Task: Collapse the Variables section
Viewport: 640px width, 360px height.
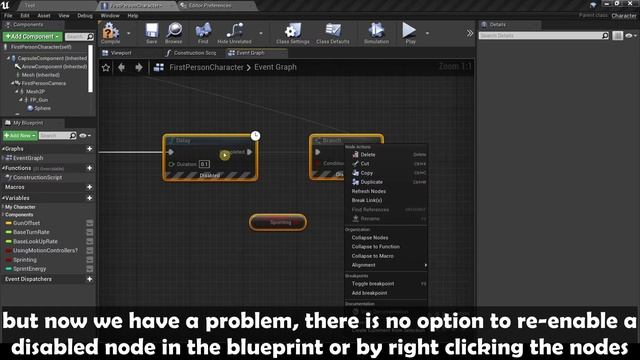Action: pos(3,198)
